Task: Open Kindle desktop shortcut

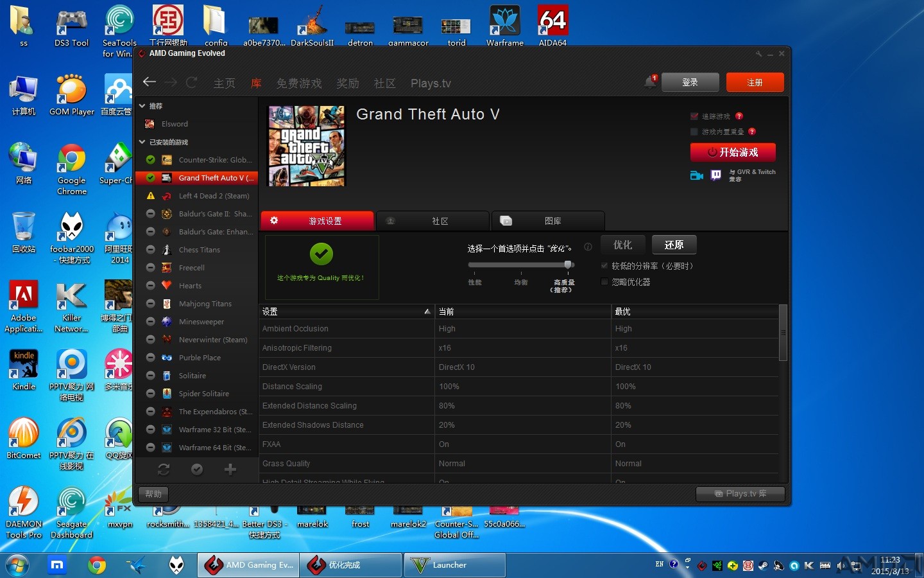Action: (x=24, y=370)
